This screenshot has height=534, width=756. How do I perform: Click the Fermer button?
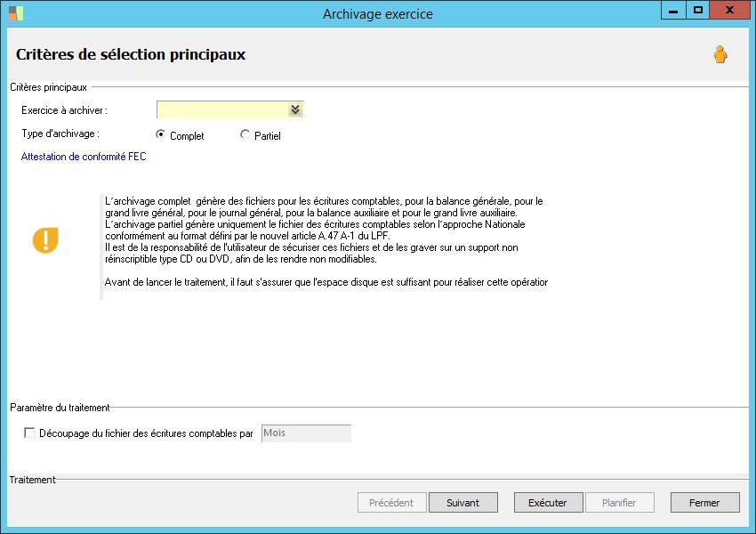(x=704, y=503)
